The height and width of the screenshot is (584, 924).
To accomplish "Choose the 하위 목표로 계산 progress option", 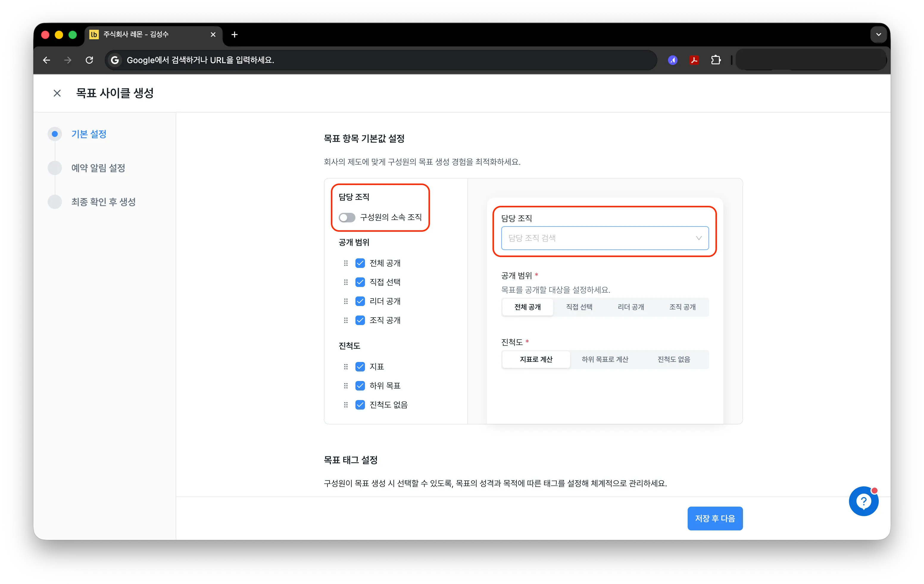I will tap(605, 360).
